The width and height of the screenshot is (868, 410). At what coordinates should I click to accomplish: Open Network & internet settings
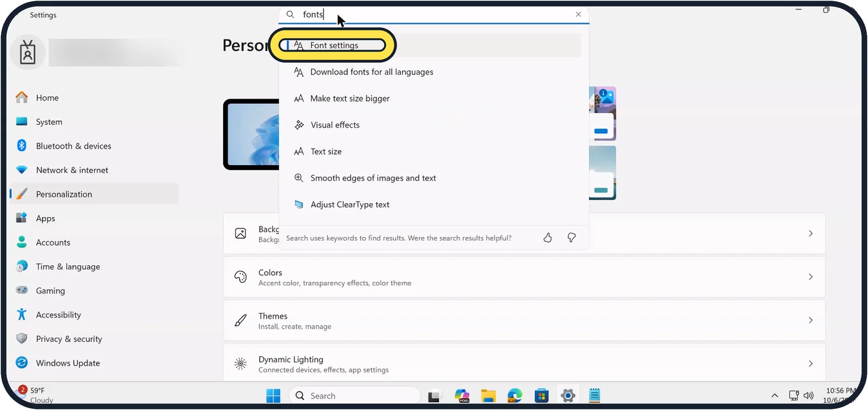(94, 170)
